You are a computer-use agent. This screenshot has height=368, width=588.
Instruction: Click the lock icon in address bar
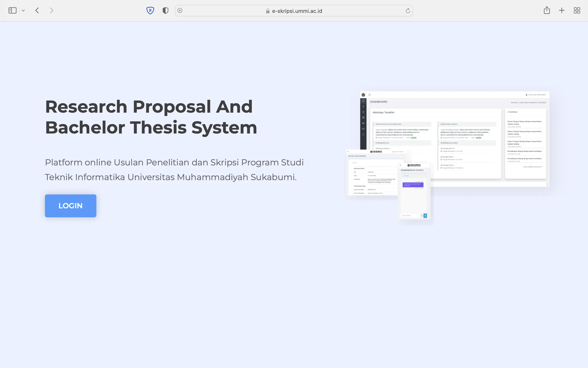click(x=267, y=11)
